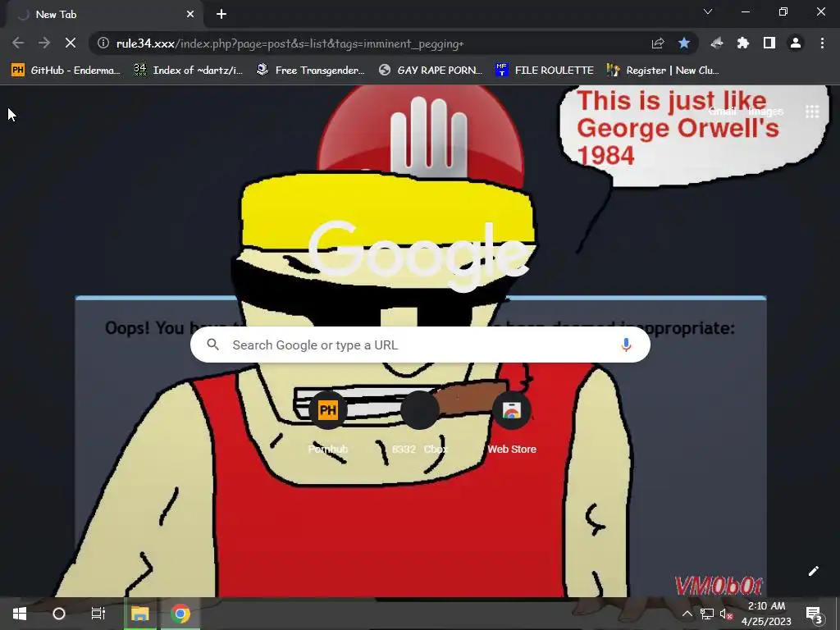840x630 pixels.
Task: Switch to Chrome in taskbar
Action: click(x=180, y=614)
